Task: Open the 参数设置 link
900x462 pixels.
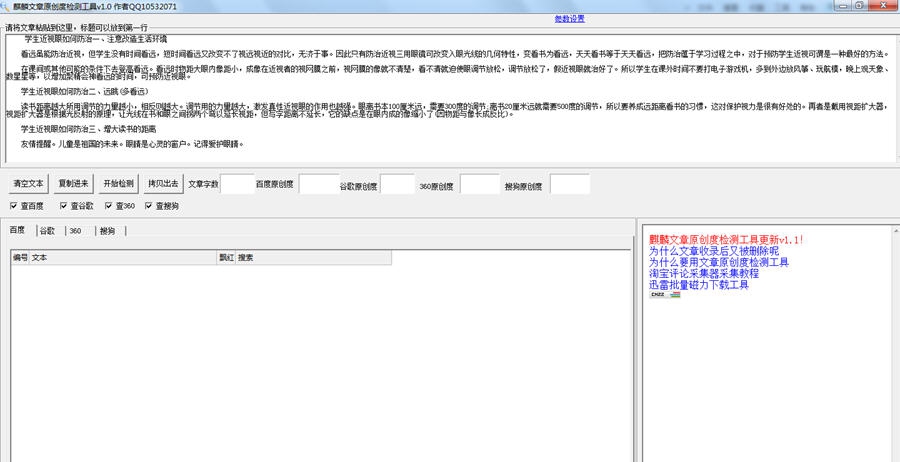Action: click(569, 19)
